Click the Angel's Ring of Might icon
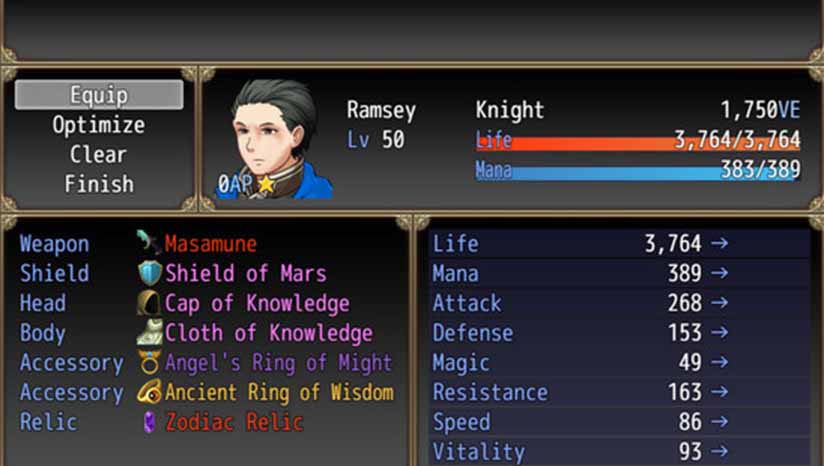Viewport: 824px width, 466px height. coord(149,363)
